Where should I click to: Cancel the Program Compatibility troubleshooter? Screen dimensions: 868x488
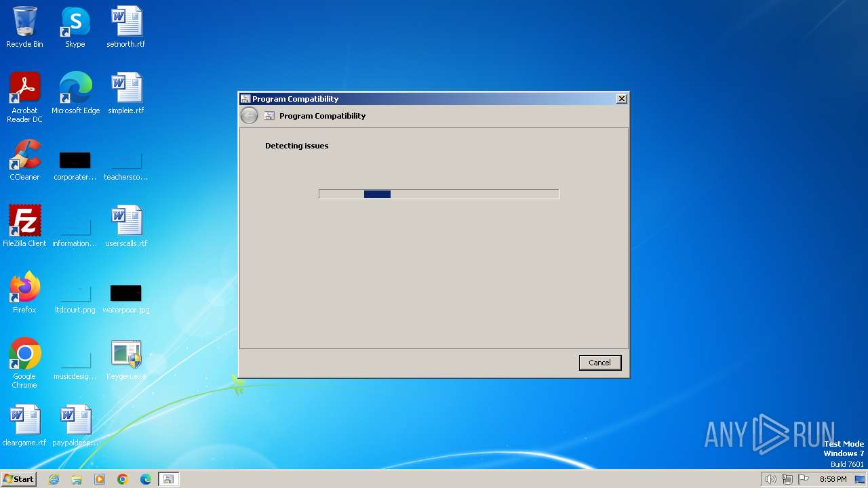599,363
